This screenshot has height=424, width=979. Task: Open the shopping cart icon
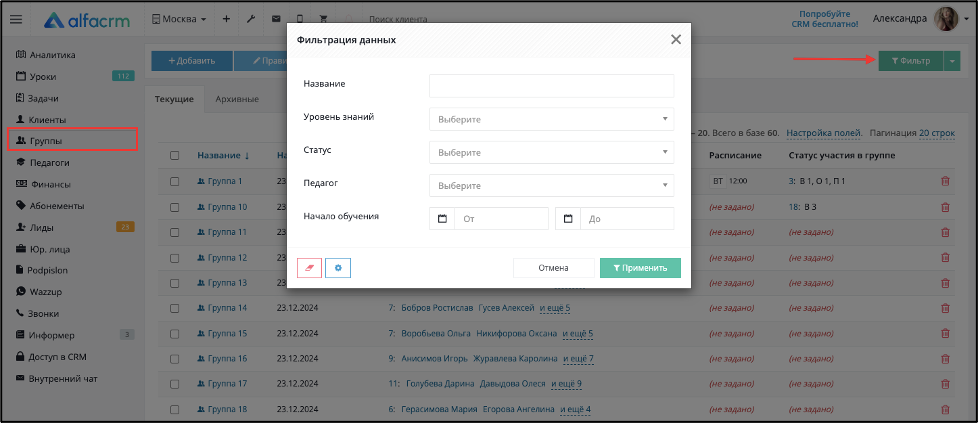coord(324,19)
